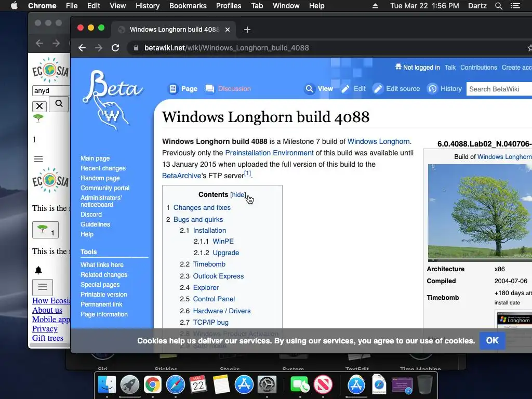
Task: Open the Window menu
Action: tap(286, 6)
